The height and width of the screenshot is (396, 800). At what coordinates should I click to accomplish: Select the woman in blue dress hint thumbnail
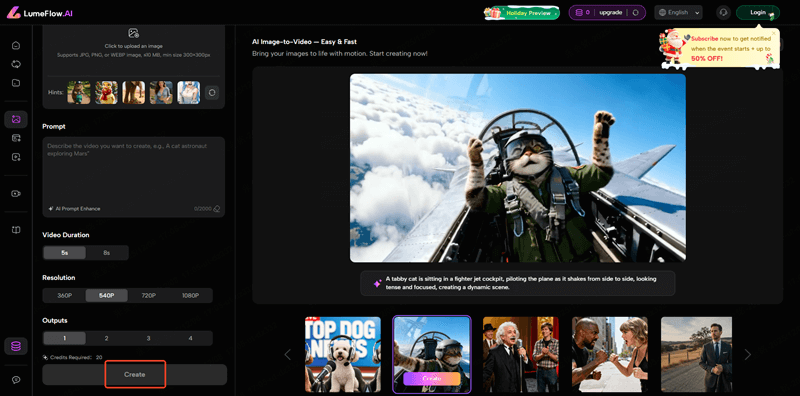(161, 93)
